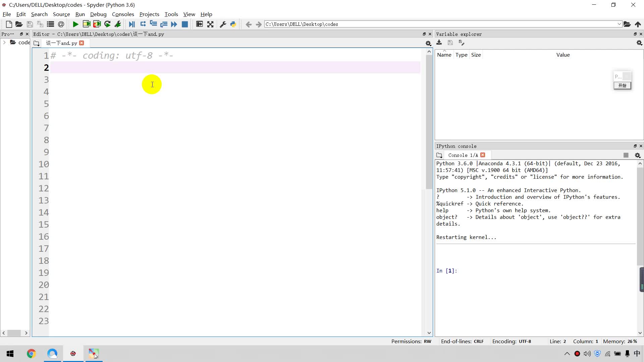Open Chrome from the Windows taskbar
Image resolution: width=644 pixels, height=362 pixels.
click(31, 354)
